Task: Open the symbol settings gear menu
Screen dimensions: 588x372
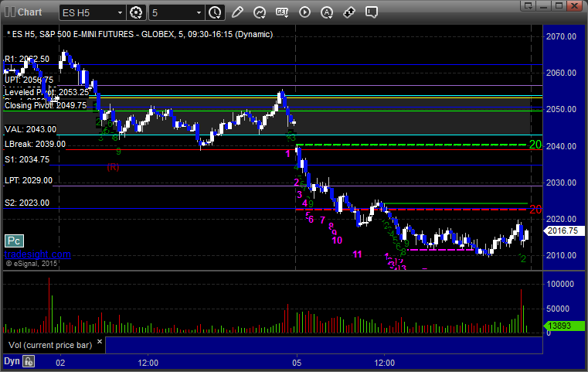Action: (x=136, y=12)
